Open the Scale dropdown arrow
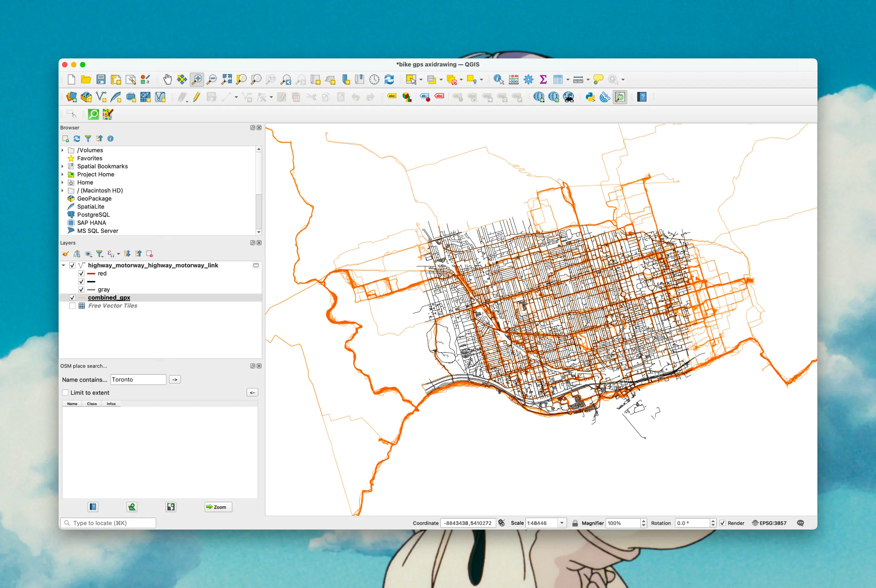876x588 pixels. (562, 523)
